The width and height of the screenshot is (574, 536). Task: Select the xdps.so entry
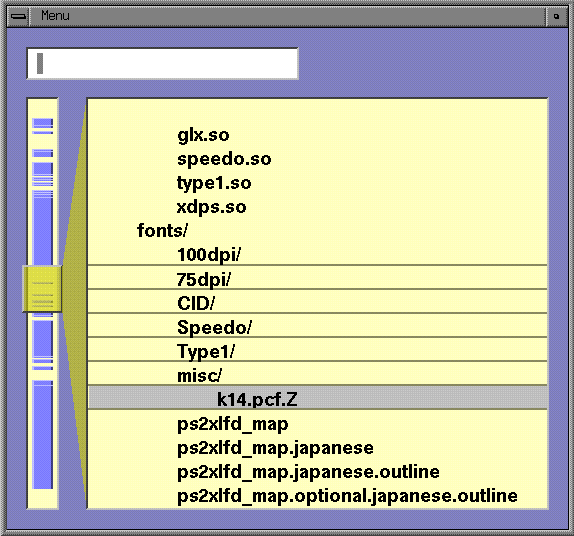coord(212,207)
